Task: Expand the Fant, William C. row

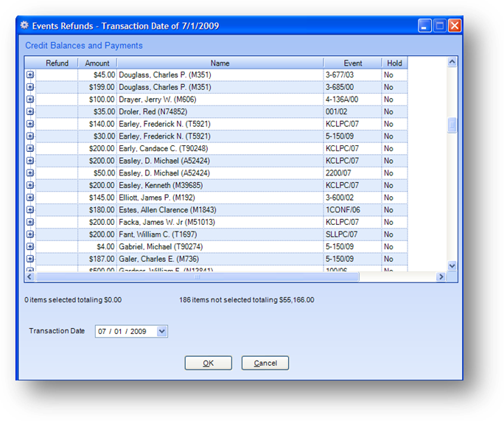Action: 30,234
